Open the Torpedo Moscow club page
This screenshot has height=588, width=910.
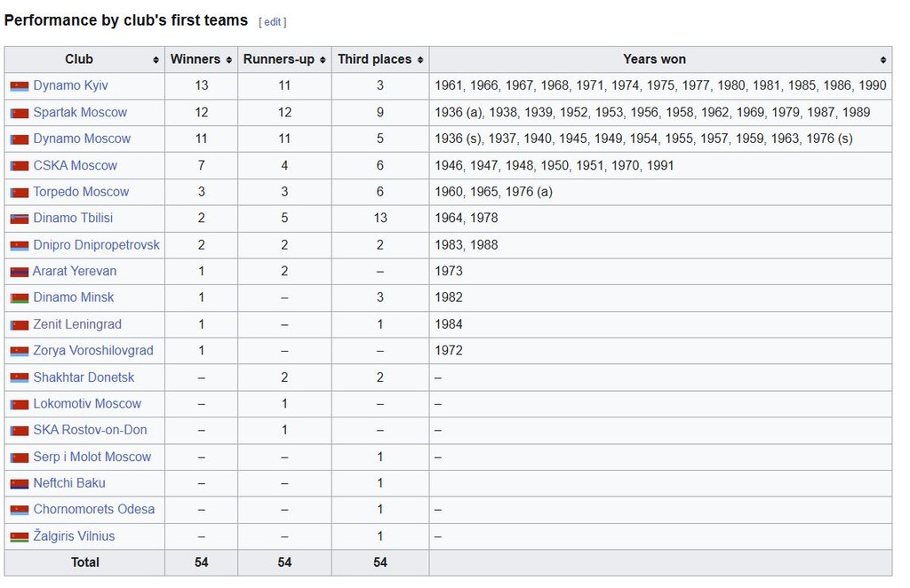coord(81,192)
